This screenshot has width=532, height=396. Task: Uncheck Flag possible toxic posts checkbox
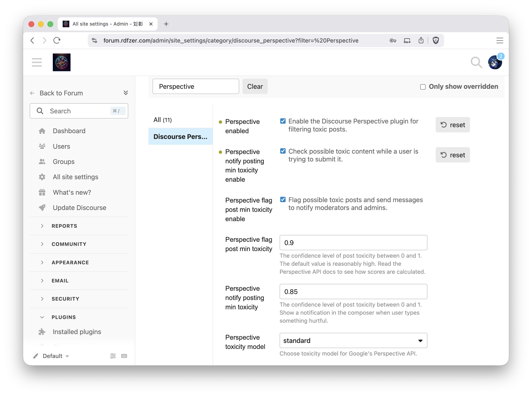[283, 200]
